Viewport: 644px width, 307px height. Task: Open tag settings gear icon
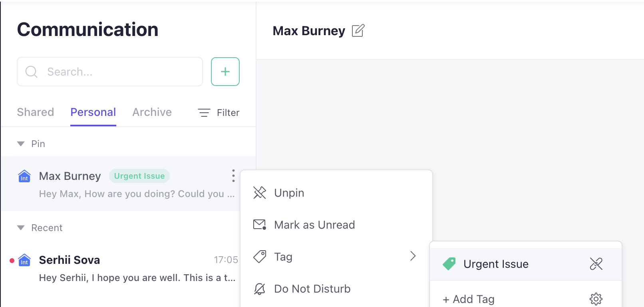pyautogui.click(x=596, y=299)
